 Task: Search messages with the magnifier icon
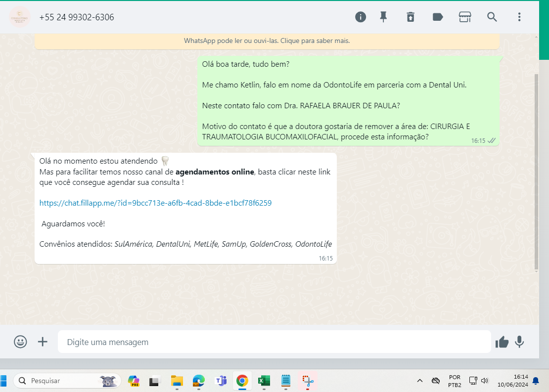(x=492, y=17)
